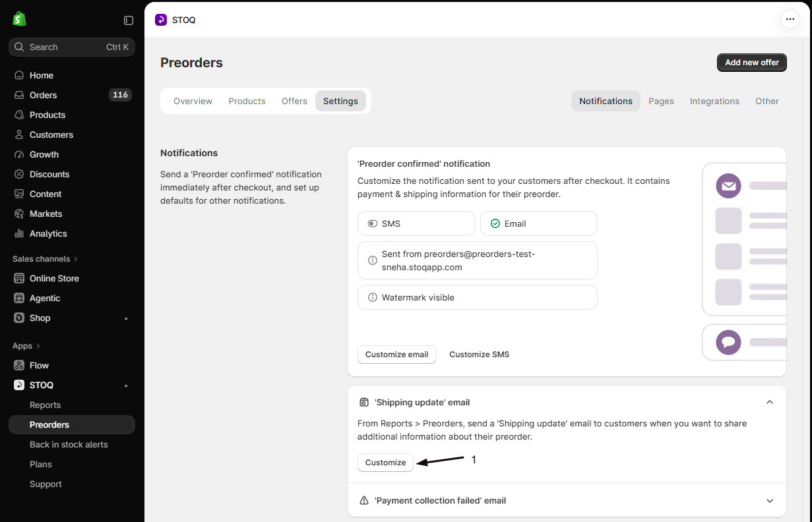Click the search magnifier icon
Image resolution: width=812 pixels, height=522 pixels.
tap(19, 47)
